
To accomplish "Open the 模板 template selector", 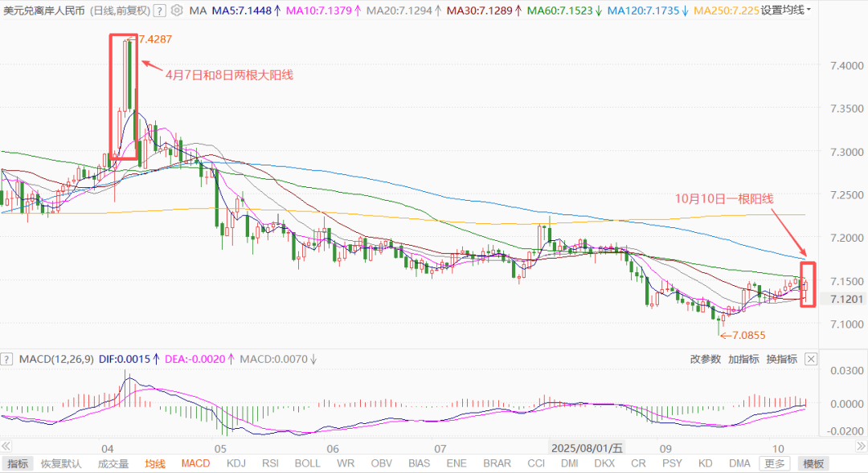I will tap(813, 463).
